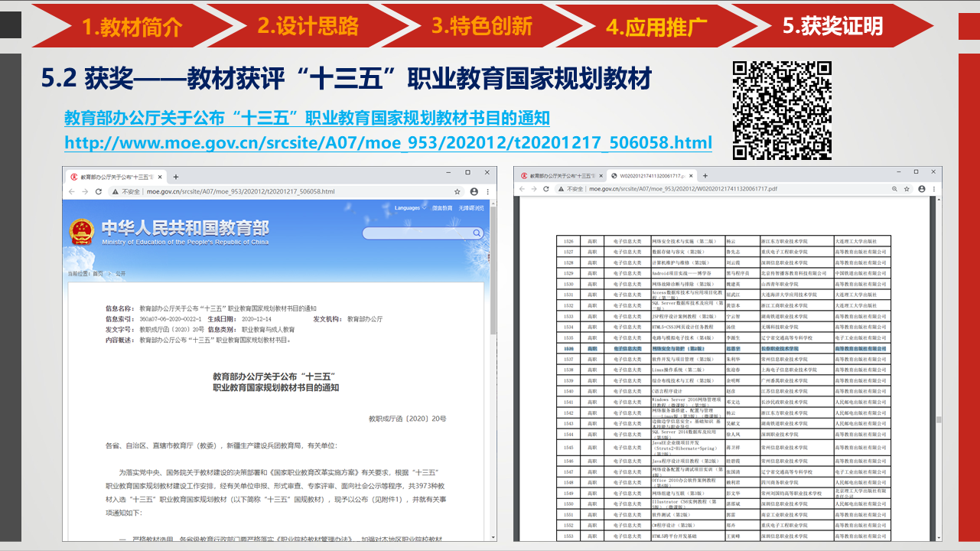The image size is (980, 551).
Task: Click 微言教育 link on Ministry page
Action: (x=441, y=208)
